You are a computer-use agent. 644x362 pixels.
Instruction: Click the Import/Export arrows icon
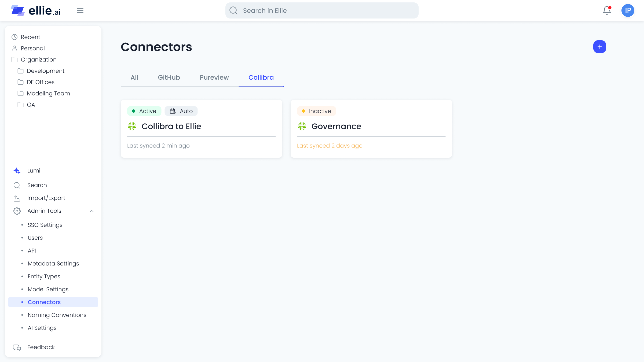click(17, 198)
